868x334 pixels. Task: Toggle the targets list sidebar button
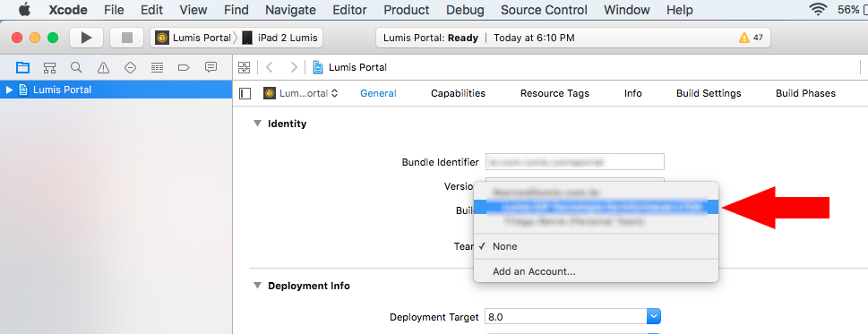tap(245, 93)
